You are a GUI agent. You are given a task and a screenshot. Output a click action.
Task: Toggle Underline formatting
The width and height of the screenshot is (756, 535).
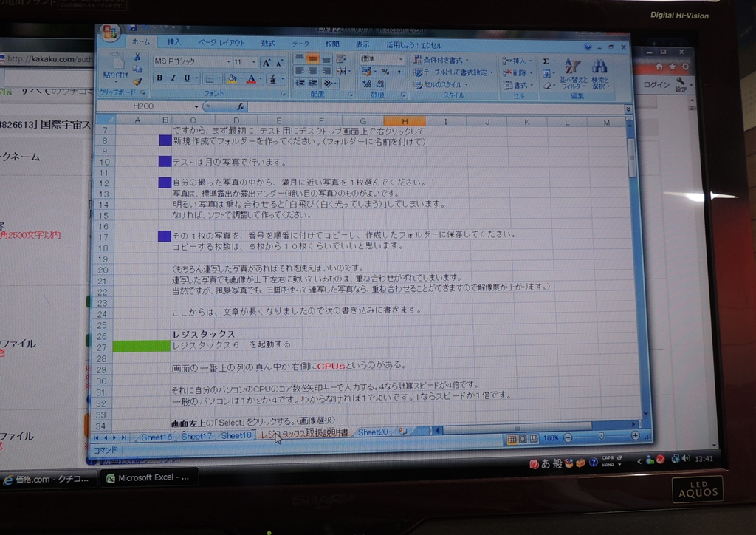[x=187, y=78]
